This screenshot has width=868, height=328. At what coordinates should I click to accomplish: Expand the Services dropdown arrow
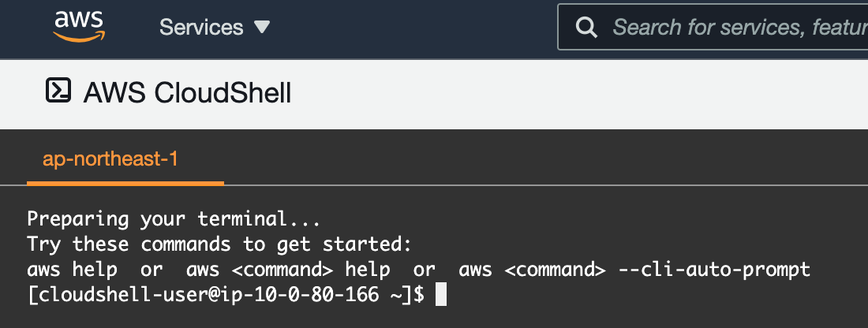[262, 28]
